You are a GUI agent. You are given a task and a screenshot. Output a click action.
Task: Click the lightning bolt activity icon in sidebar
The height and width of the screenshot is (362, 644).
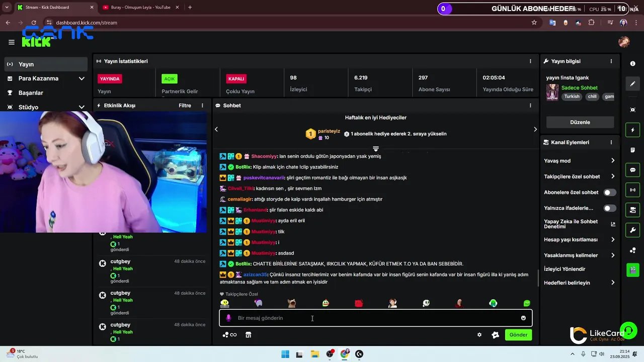[x=633, y=130]
